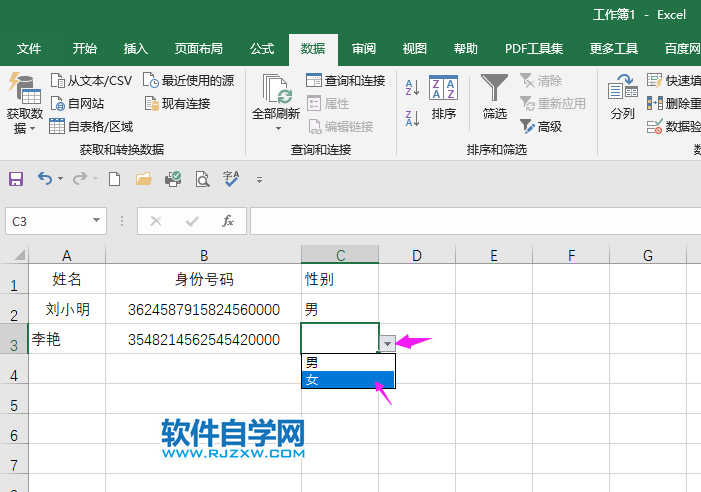The image size is (701, 492).
Task: Click 重新应用 (Reapply filter)
Action: pyautogui.click(x=553, y=104)
